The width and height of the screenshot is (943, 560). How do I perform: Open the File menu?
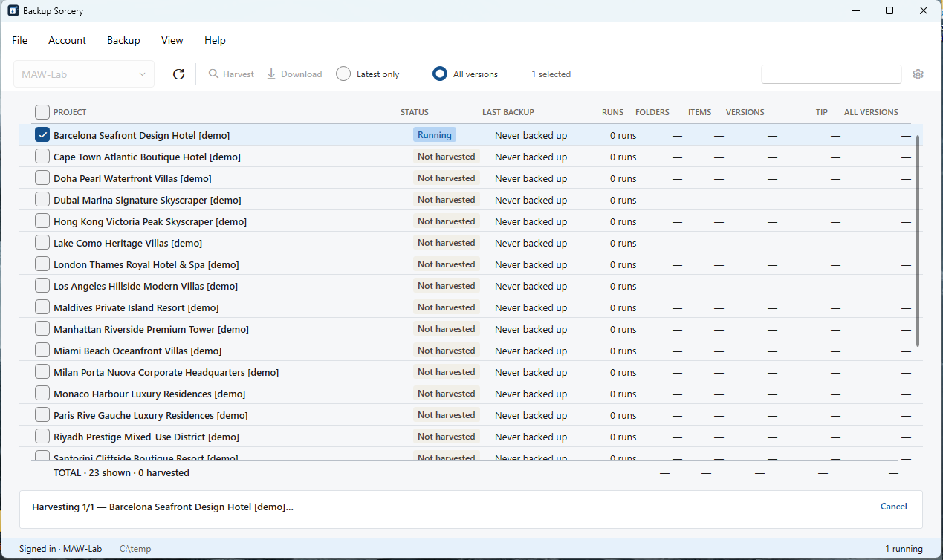20,40
